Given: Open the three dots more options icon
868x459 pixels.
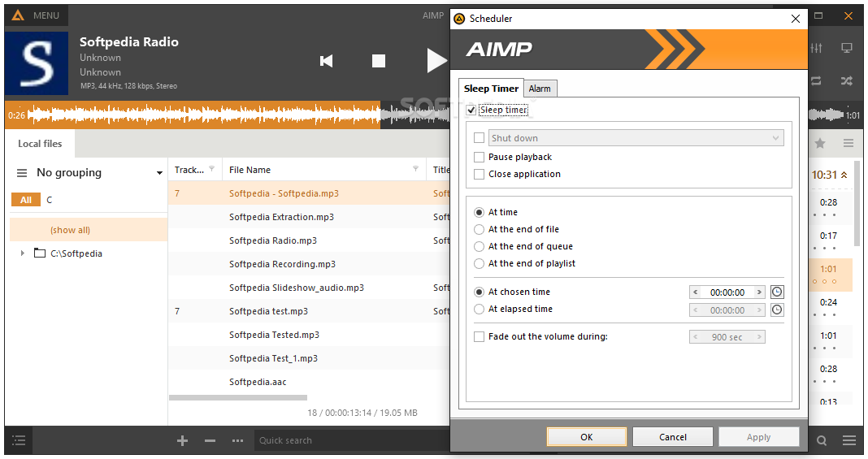Looking at the screenshot, I should point(237,441).
